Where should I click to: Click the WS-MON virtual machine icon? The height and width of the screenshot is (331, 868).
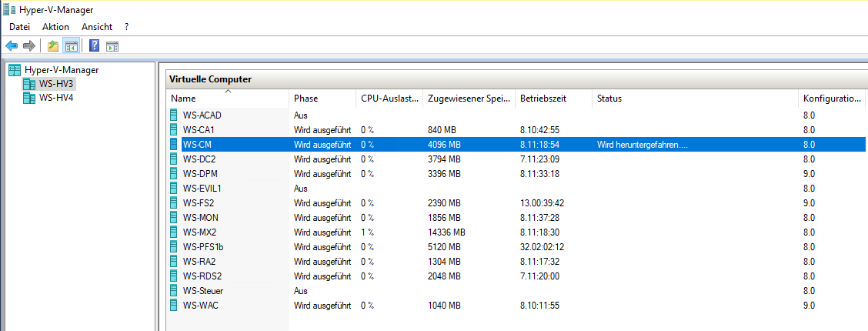175,218
